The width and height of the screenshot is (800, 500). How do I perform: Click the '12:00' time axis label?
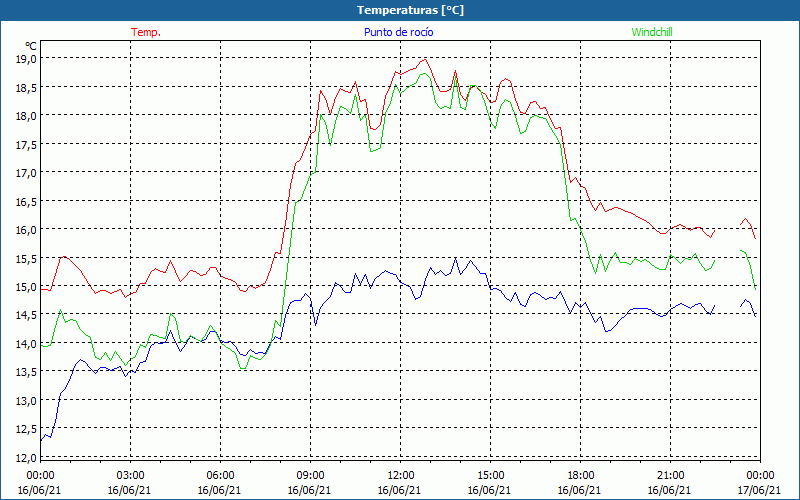click(401, 475)
